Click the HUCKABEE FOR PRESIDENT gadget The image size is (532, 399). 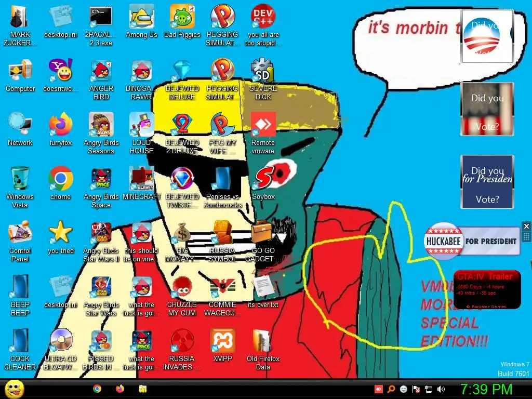(472, 241)
